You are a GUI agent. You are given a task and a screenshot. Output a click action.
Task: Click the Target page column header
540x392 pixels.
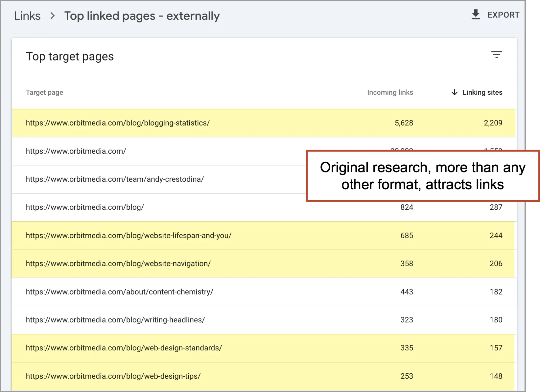[45, 92]
